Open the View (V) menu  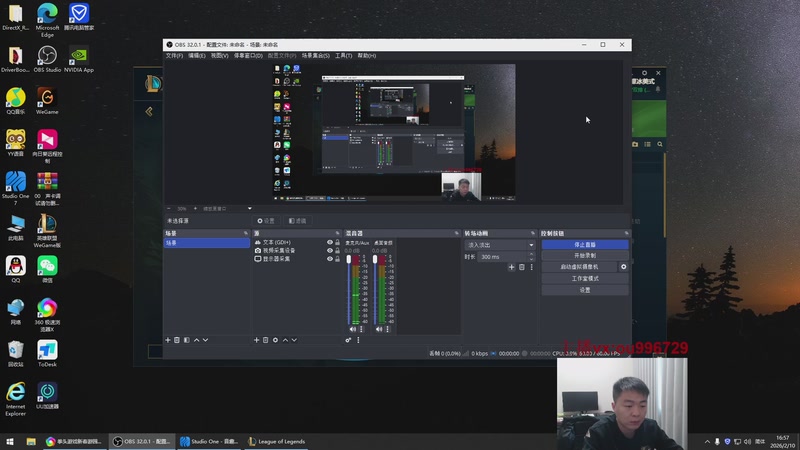pyautogui.click(x=219, y=56)
